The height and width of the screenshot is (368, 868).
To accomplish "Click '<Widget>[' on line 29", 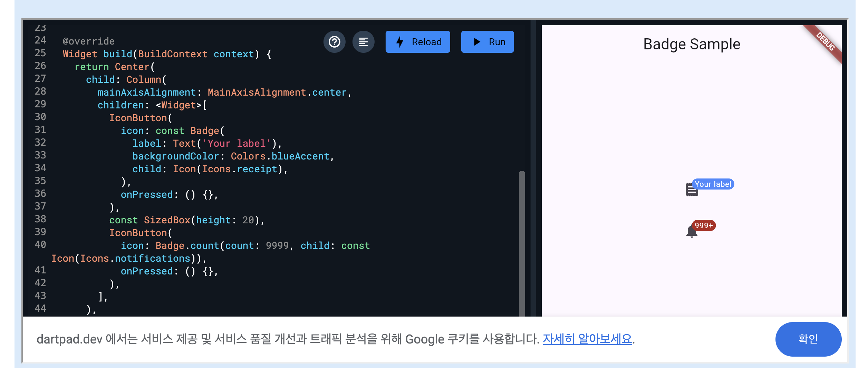I will [181, 105].
